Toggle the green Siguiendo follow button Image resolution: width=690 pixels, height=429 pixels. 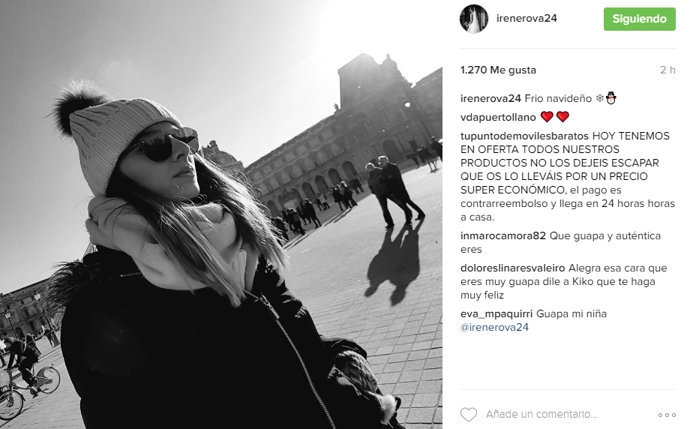tap(639, 19)
